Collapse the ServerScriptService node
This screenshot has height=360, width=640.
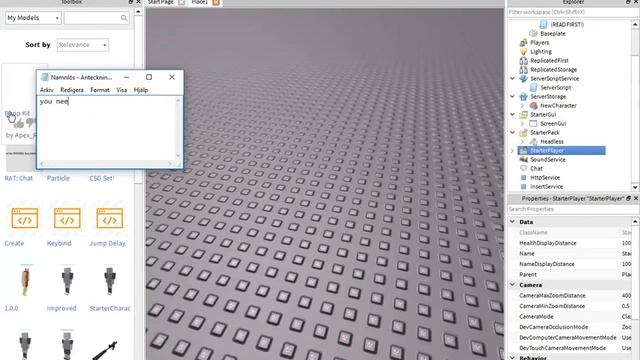pyautogui.click(x=512, y=78)
